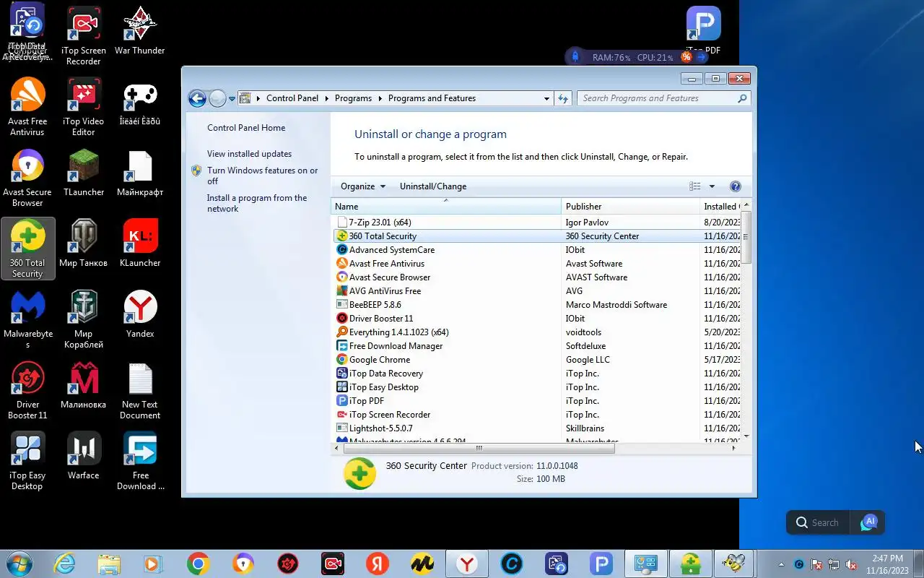
Task: Expand the view options dropdown arrow
Action: (712, 186)
